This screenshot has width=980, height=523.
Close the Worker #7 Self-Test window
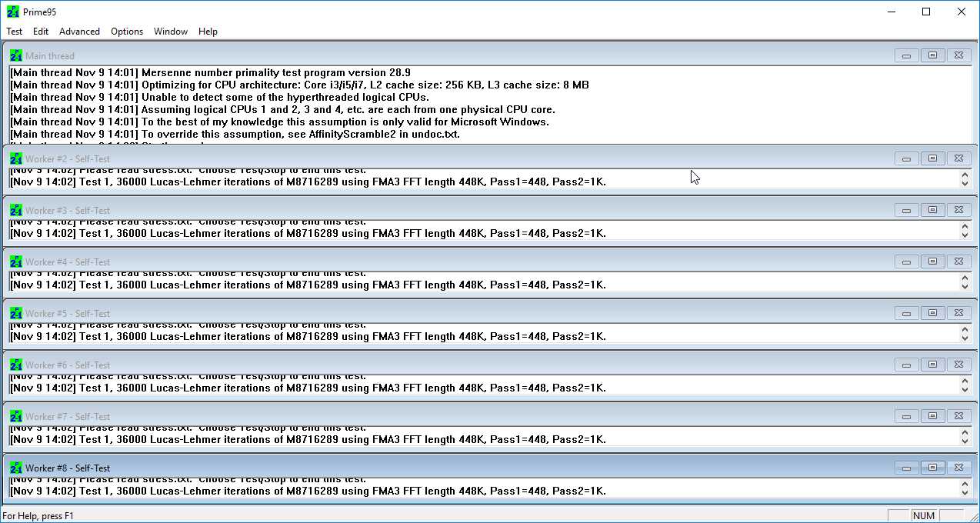coord(958,416)
